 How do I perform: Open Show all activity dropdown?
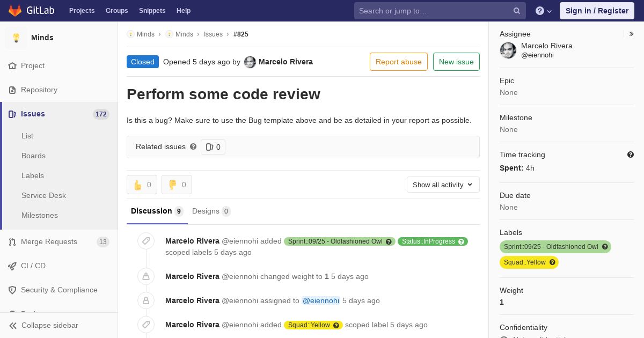443,185
